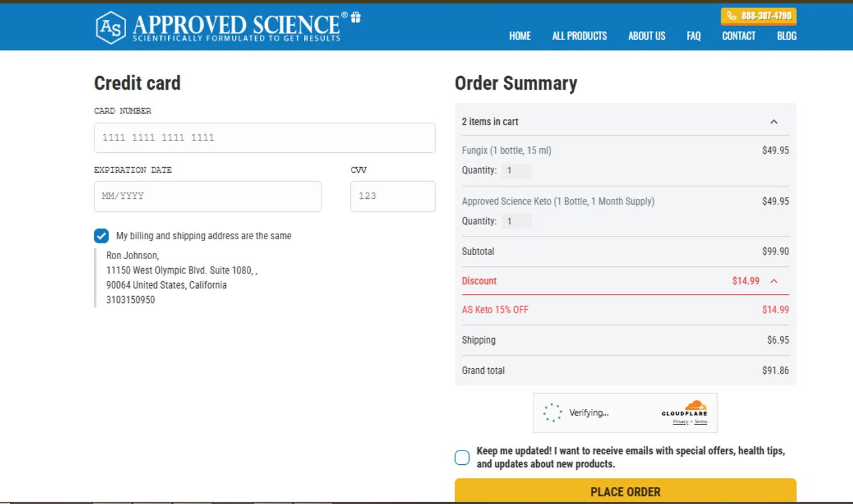Call the 888-307-4790 phone button

pos(759,16)
